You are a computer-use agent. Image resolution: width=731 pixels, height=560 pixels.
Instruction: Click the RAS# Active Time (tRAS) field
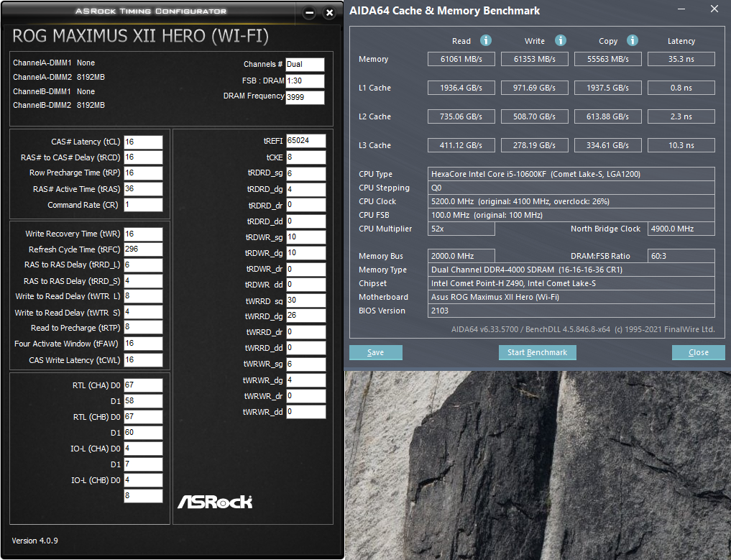point(143,189)
